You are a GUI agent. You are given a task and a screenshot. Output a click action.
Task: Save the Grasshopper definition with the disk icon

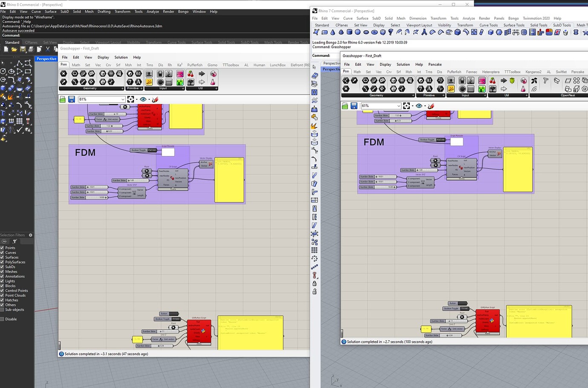click(x=71, y=99)
